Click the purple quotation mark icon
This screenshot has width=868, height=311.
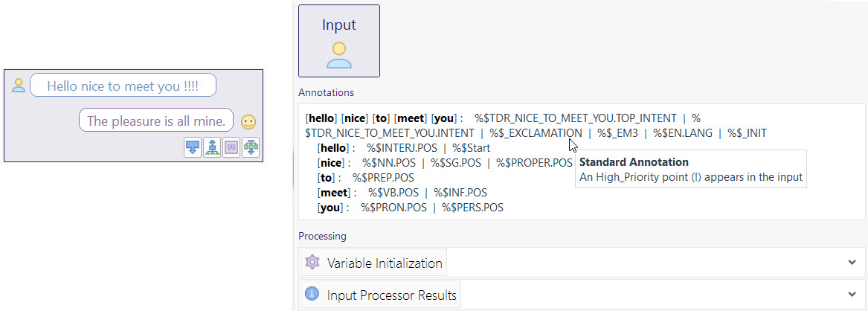(x=231, y=147)
